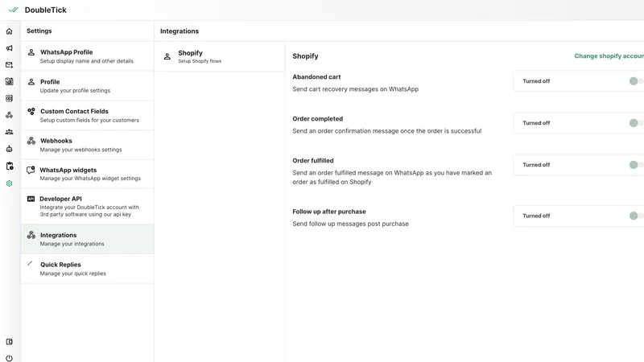Click the Order fulfilled heading
Viewport: 644px width, 362px height.
click(313, 160)
